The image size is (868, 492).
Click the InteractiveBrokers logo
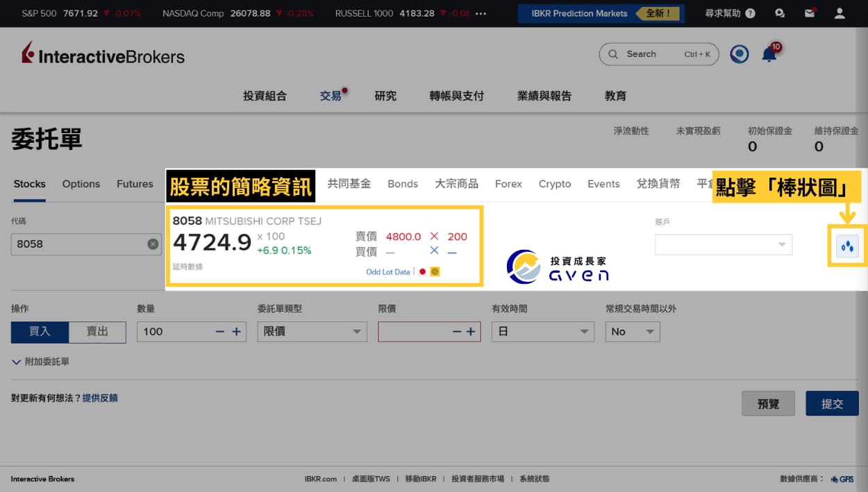click(103, 54)
